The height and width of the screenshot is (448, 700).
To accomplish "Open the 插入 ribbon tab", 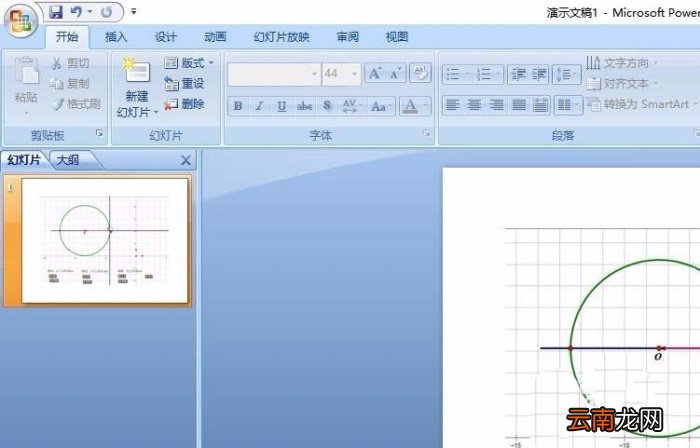I will pos(116,37).
